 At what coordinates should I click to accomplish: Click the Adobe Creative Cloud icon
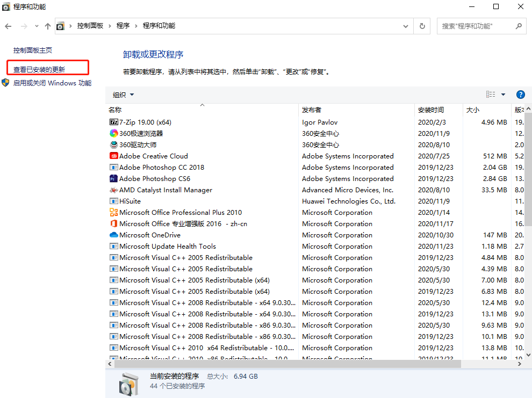113,156
